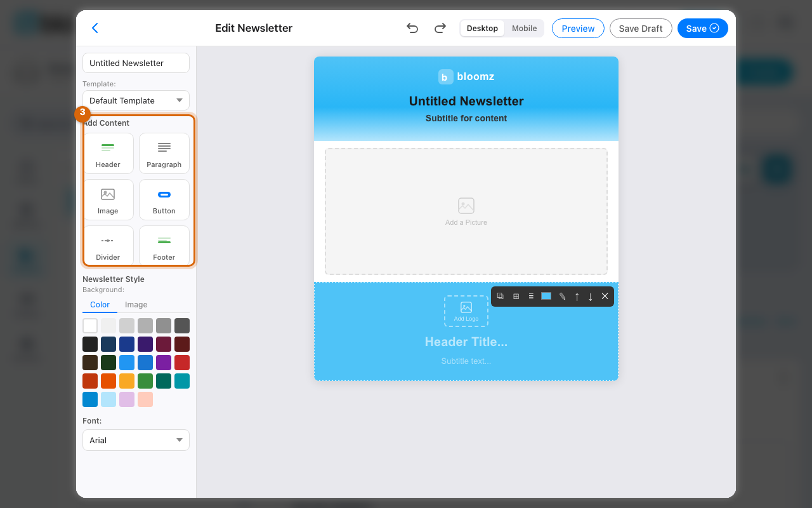Open grid layout icon in block toolbar

(516, 297)
